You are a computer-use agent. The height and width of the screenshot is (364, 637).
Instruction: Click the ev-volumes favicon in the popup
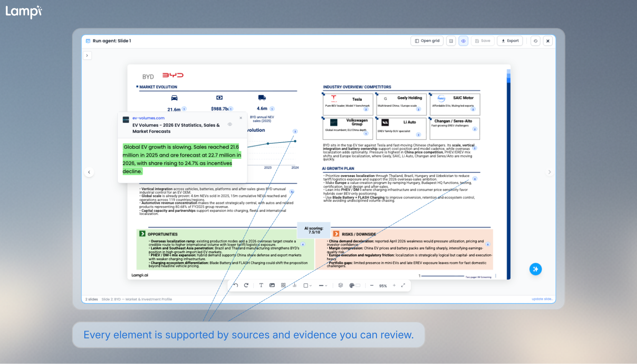[x=126, y=120]
